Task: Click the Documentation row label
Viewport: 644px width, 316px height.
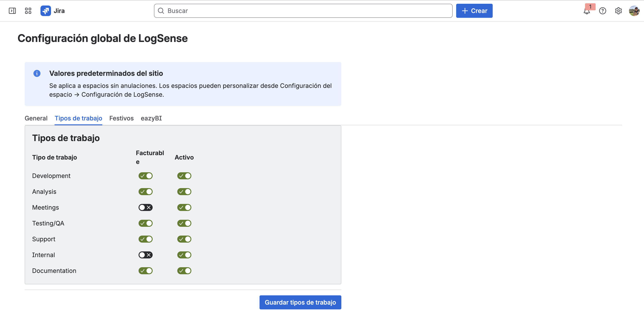Action: (54, 271)
